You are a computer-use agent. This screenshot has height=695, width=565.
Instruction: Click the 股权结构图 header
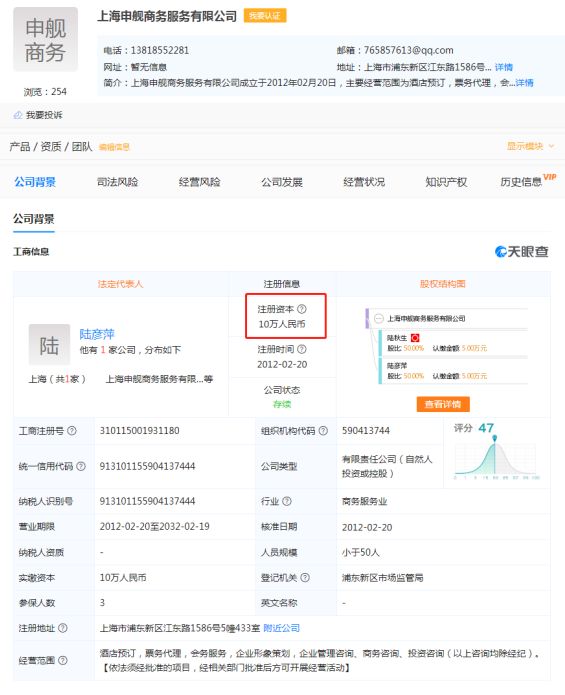(x=443, y=284)
